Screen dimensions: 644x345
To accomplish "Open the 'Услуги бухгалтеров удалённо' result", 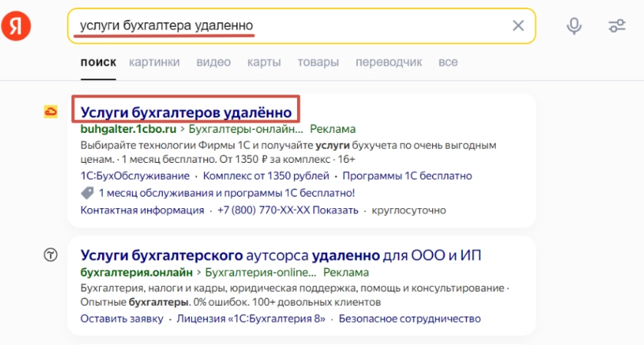I will 187,111.
